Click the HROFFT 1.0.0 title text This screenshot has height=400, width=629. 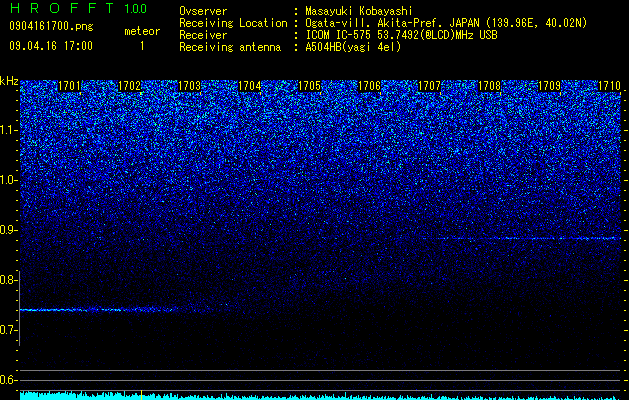(x=79, y=8)
